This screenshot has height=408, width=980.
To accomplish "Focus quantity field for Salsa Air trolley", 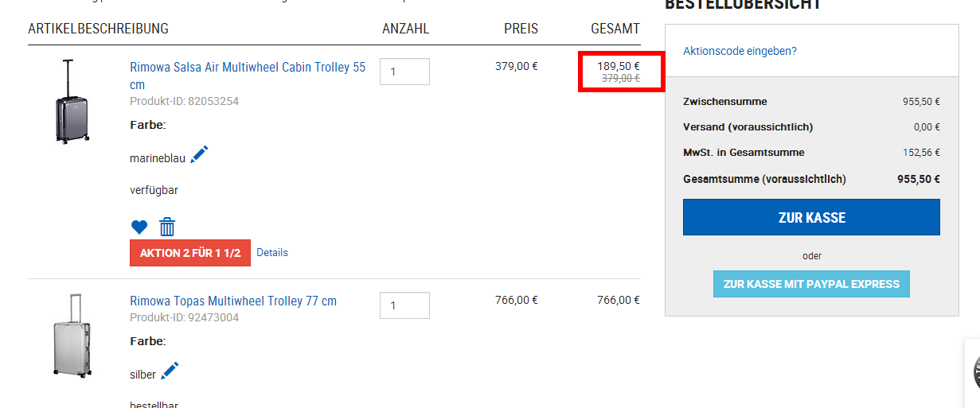I will [404, 72].
